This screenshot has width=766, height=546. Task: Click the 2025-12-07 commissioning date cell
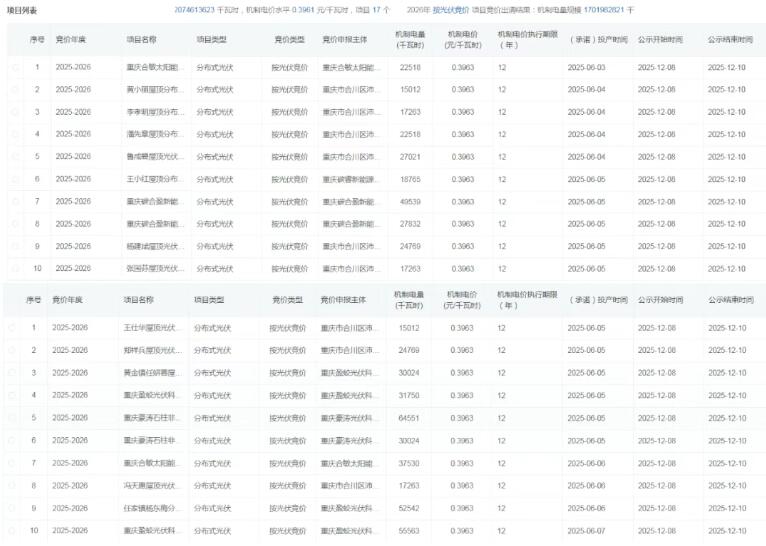[x=586, y=531]
